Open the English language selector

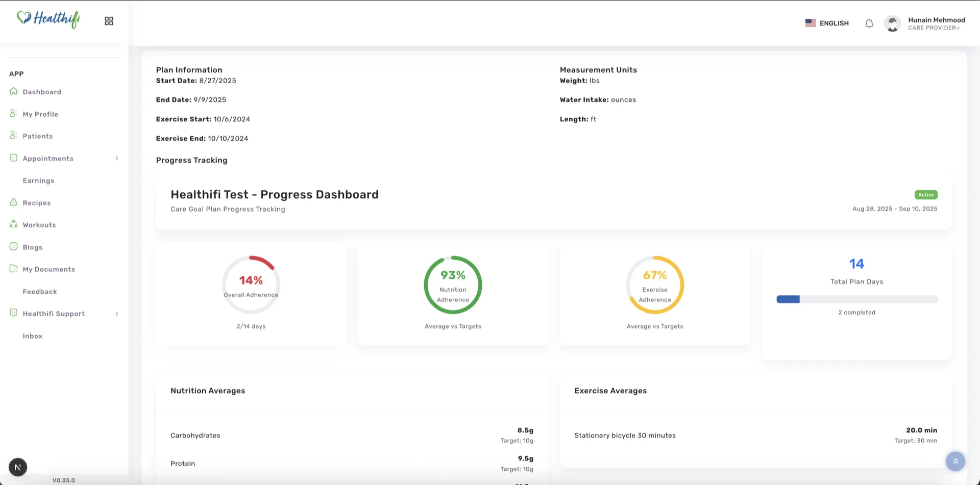[x=827, y=23]
